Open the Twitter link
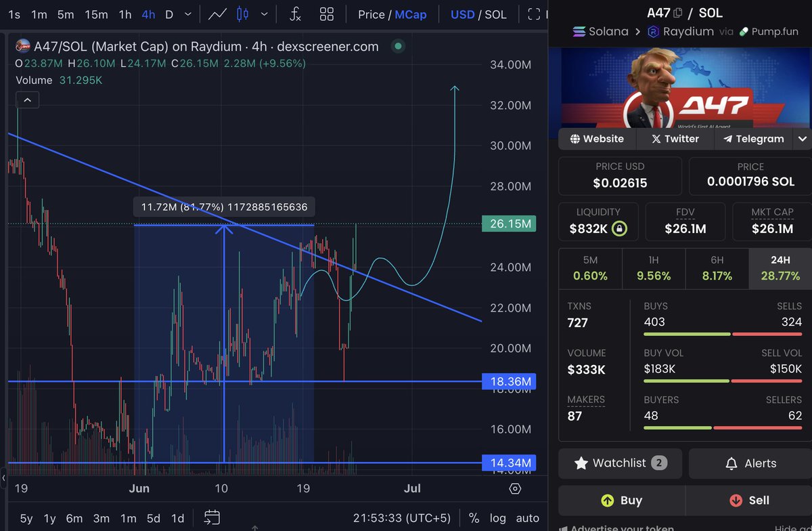 point(675,139)
